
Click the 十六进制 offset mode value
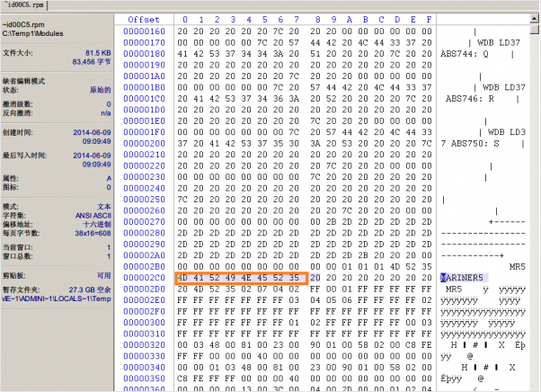pos(97,225)
